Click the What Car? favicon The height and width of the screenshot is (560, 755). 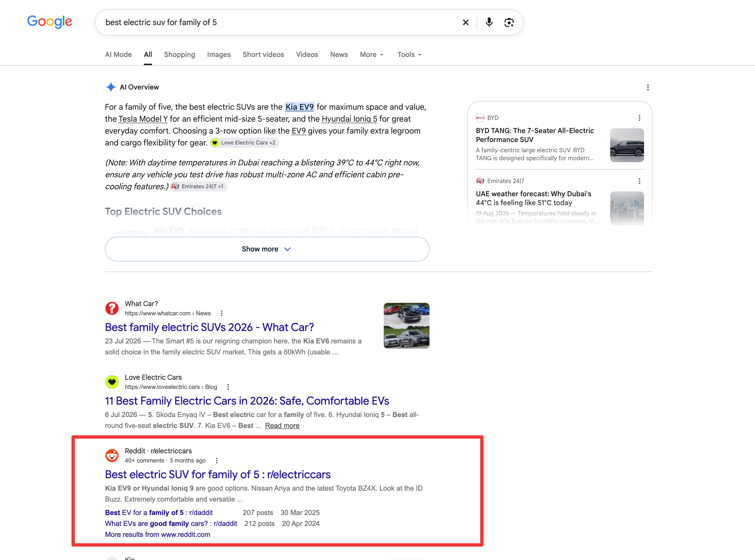112,308
